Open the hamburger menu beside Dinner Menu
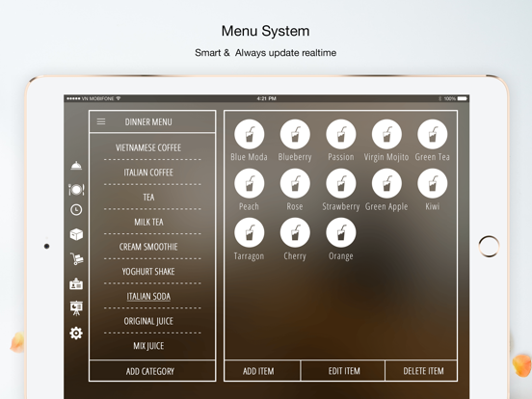This screenshot has width=532, height=399. pos(101,121)
